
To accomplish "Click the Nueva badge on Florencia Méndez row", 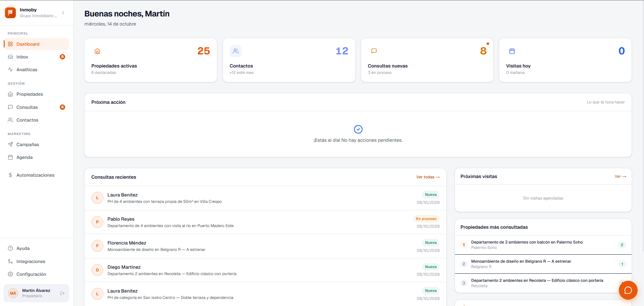I will pos(431,243).
